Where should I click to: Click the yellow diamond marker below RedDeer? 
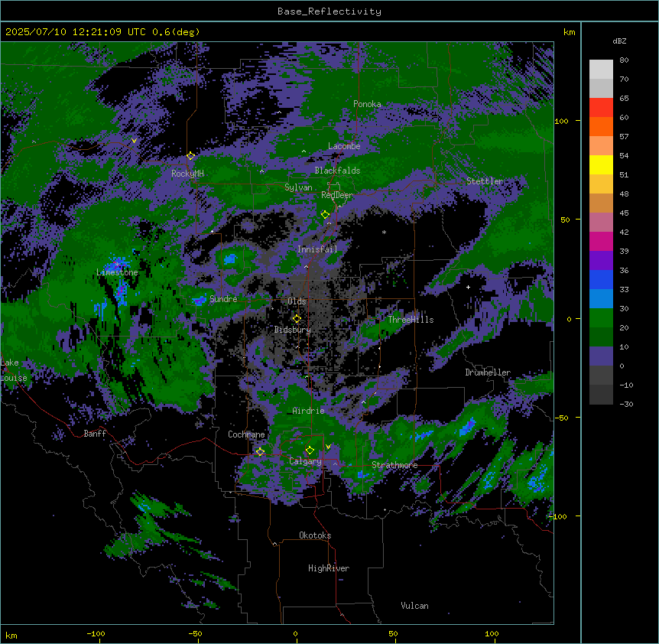[325, 215]
